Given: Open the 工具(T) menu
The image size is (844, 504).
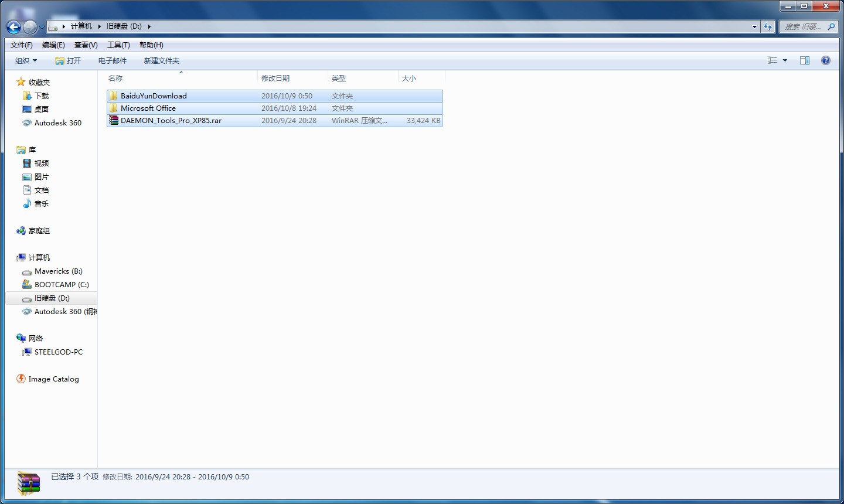Looking at the screenshot, I should (118, 45).
